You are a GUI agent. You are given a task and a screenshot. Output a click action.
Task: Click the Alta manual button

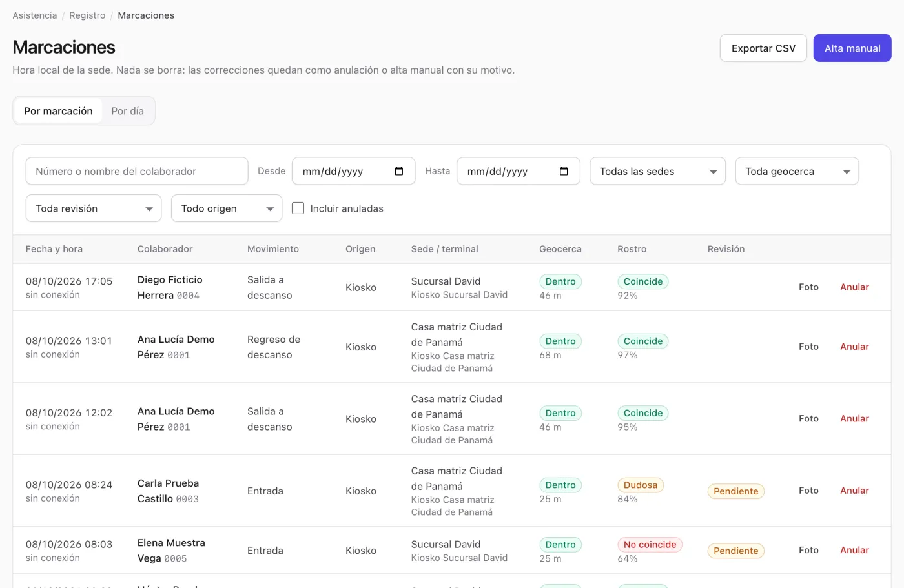(852, 48)
